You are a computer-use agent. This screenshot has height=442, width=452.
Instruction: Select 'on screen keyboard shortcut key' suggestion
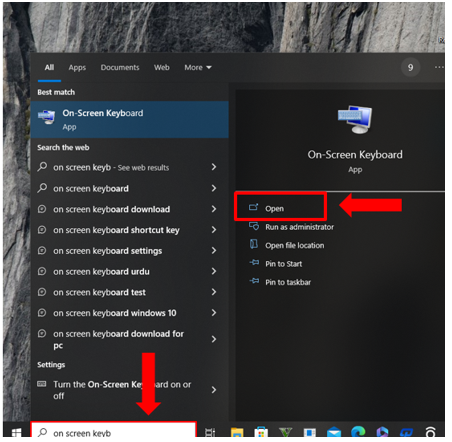(x=130, y=230)
